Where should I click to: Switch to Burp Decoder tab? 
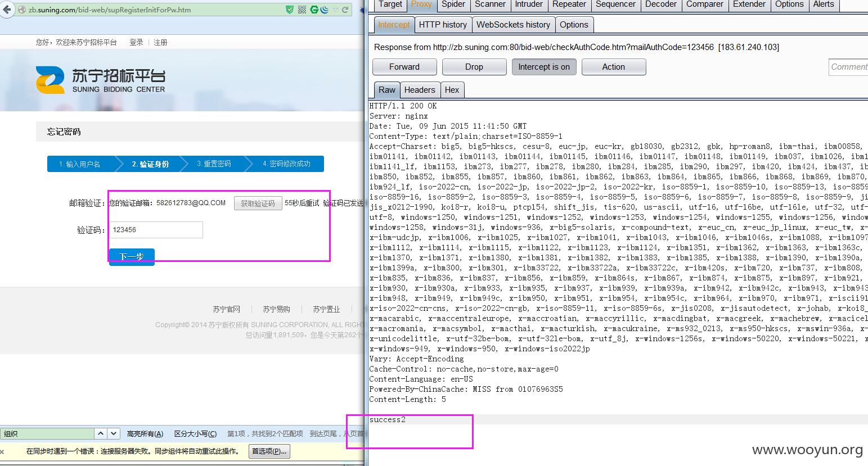pos(661,4)
